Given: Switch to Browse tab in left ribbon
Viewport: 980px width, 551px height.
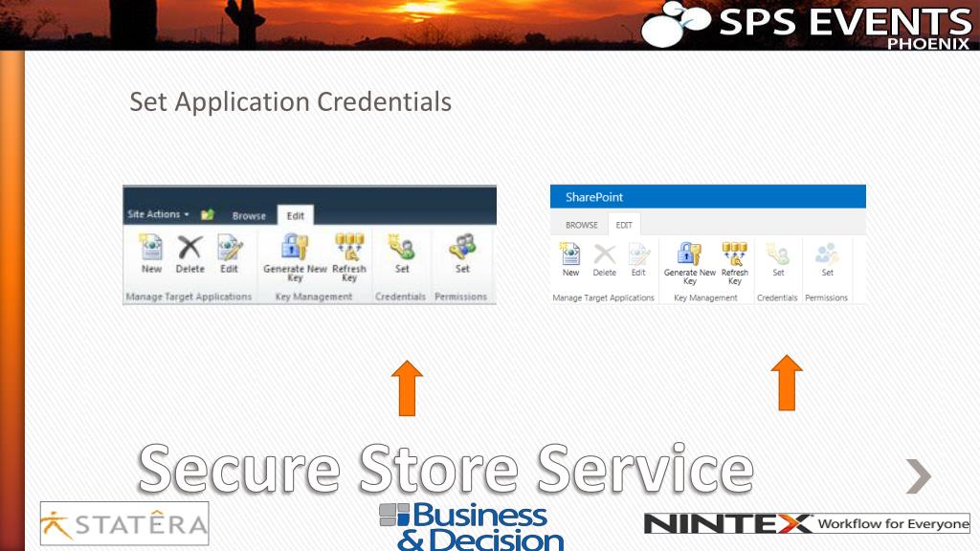Looking at the screenshot, I should [x=249, y=215].
